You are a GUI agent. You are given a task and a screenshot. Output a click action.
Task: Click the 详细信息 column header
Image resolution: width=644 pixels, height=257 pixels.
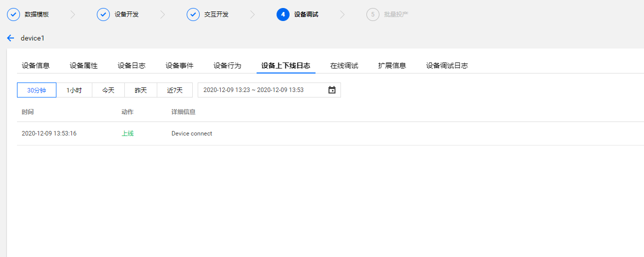click(x=184, y=112)
